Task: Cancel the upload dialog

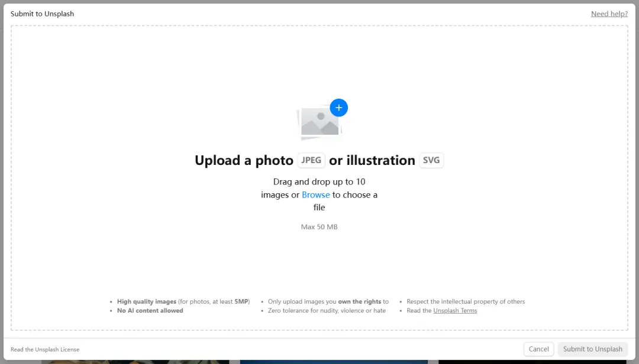Action: [539, 349]
